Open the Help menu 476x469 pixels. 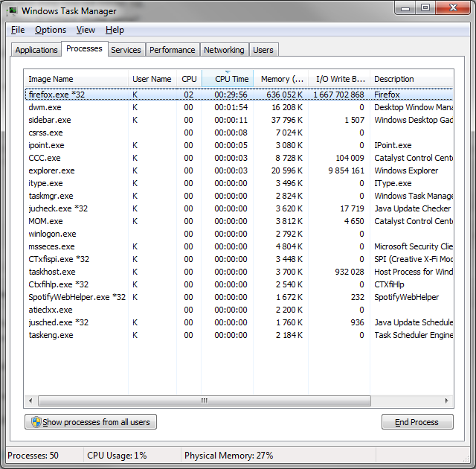click(115, 30)
